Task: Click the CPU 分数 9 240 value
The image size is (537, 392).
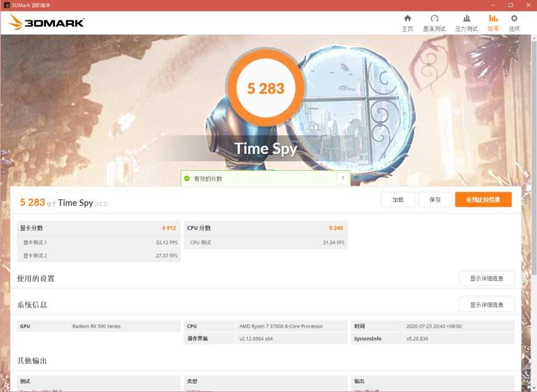Action: pyautogui.click(x=336, y=228)
